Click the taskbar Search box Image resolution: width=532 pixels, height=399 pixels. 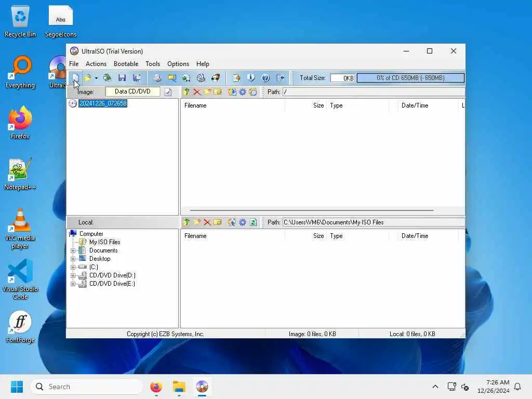click(87, 387)
